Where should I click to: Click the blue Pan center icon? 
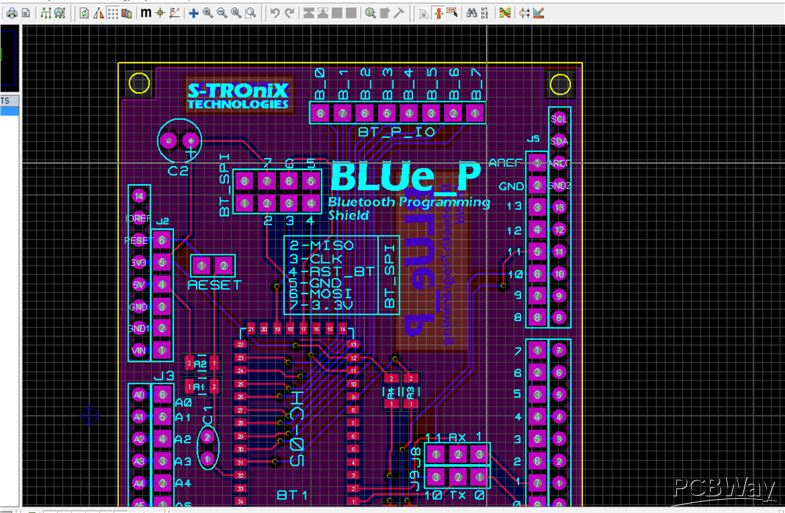tap(193, 13)
